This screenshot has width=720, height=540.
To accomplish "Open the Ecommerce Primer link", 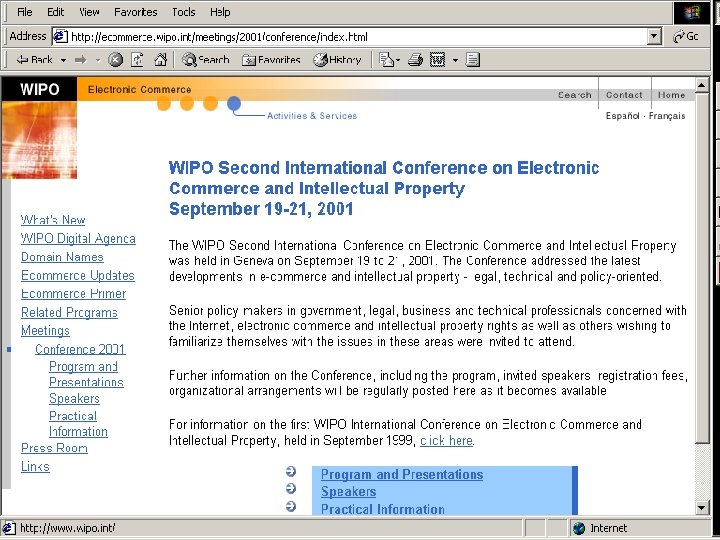I will pyautogui.click(x=73, y=294).
